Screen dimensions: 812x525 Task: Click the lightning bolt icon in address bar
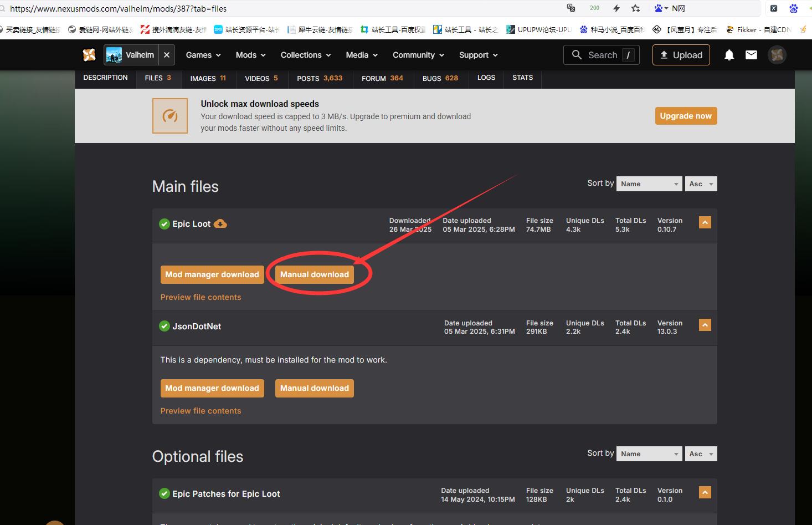point(616,8)
